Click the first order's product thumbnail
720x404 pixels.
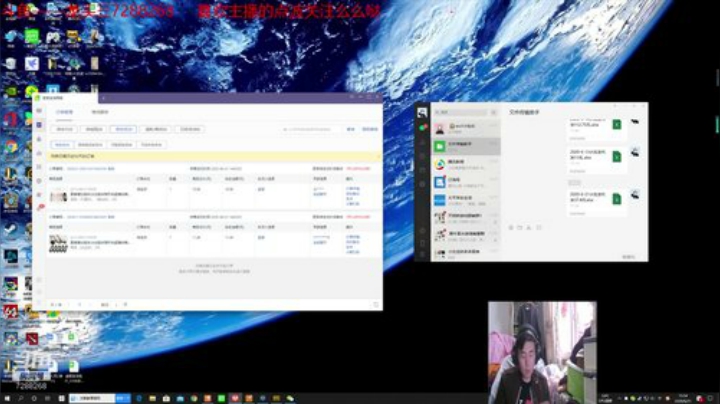[x=58, y=196]
